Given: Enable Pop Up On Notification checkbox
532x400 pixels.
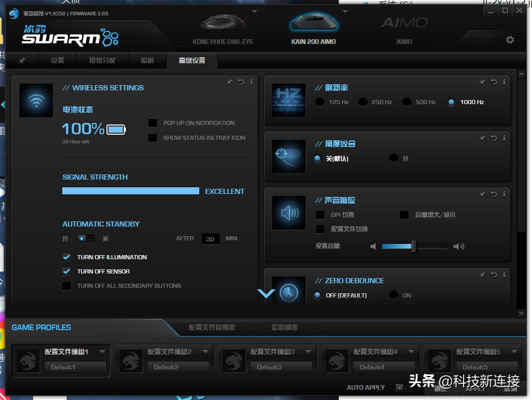Looking at the screenshot, I should 153,123.
